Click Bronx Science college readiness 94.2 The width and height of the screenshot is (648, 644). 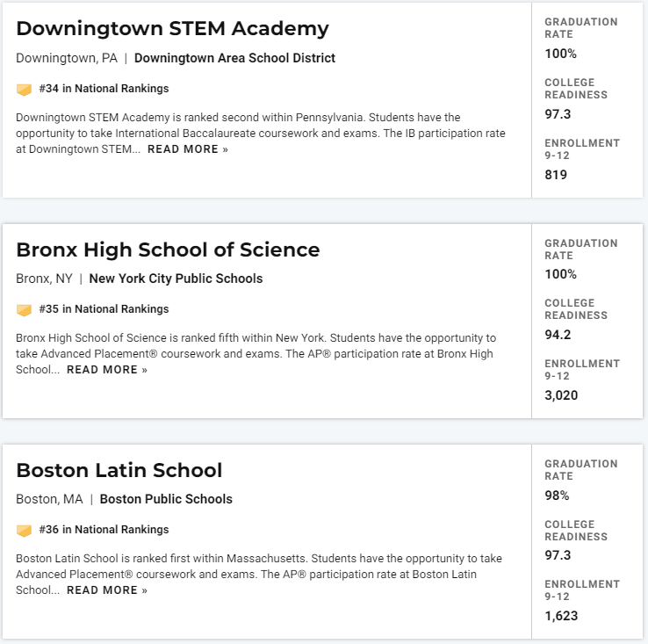[558, 335]
